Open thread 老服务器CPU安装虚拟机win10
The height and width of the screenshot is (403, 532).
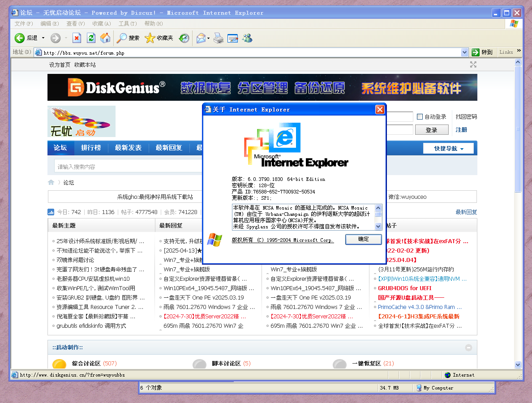93,279
